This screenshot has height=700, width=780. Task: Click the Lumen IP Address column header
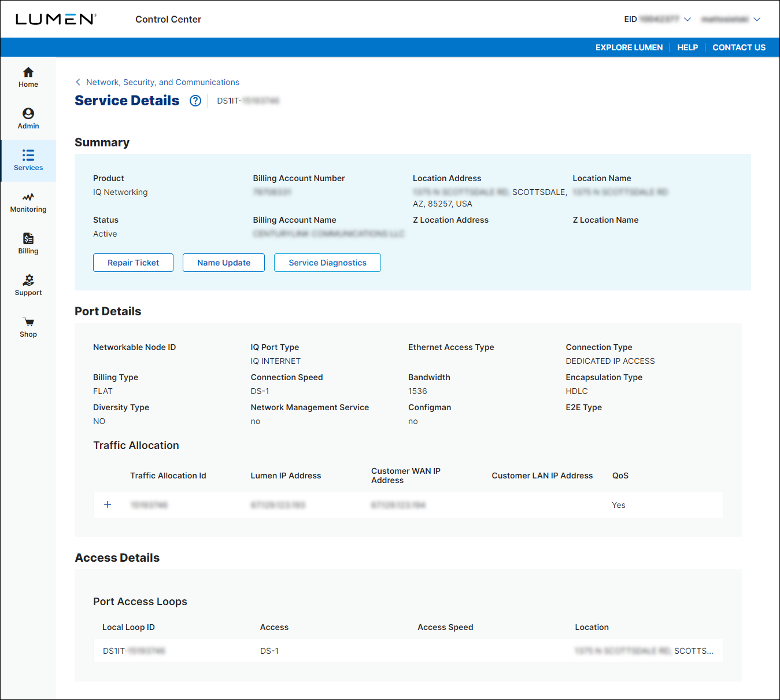coord(286,476)
